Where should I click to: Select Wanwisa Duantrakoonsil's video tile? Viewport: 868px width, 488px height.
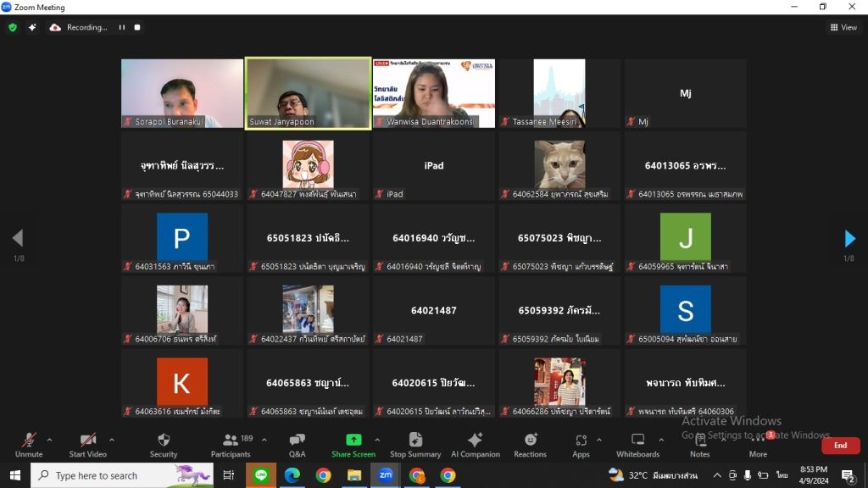pos(434,93)
